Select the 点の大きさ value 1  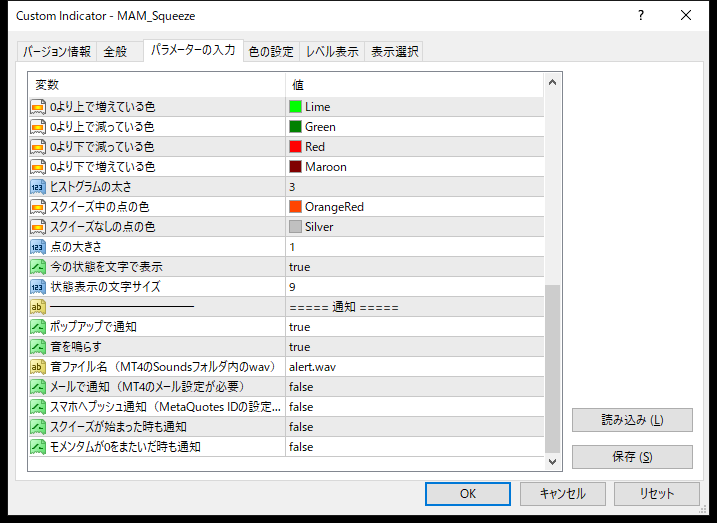(415, 247)
